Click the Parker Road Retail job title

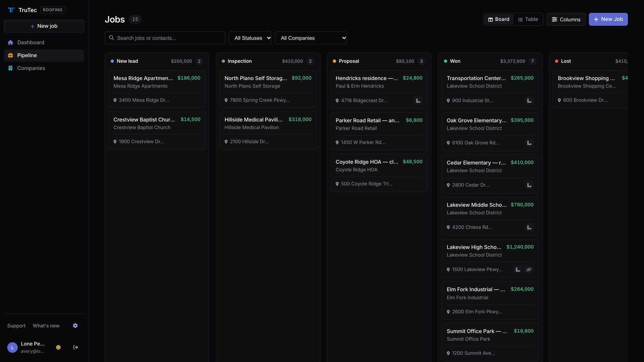click(367, 120)
